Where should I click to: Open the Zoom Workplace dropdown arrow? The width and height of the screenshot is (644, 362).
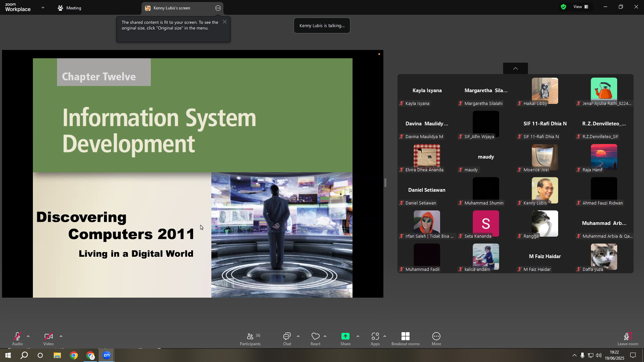pos(43,7)
